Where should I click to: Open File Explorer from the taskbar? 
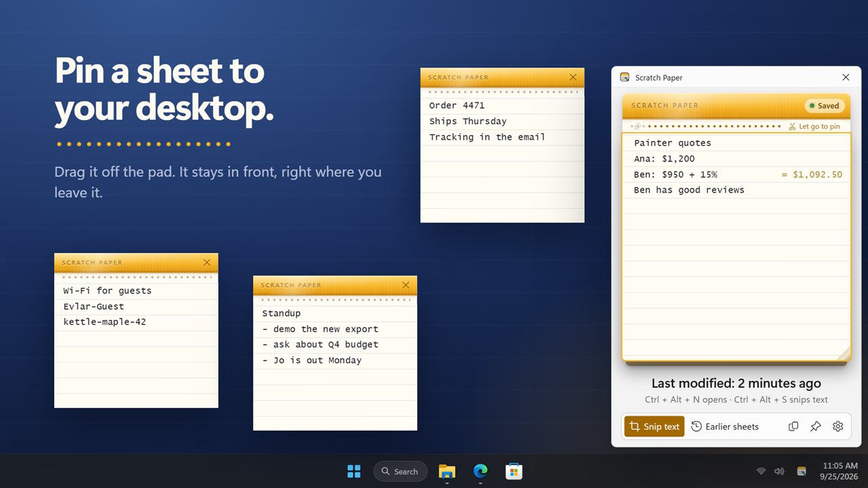[x=447, y=471]
